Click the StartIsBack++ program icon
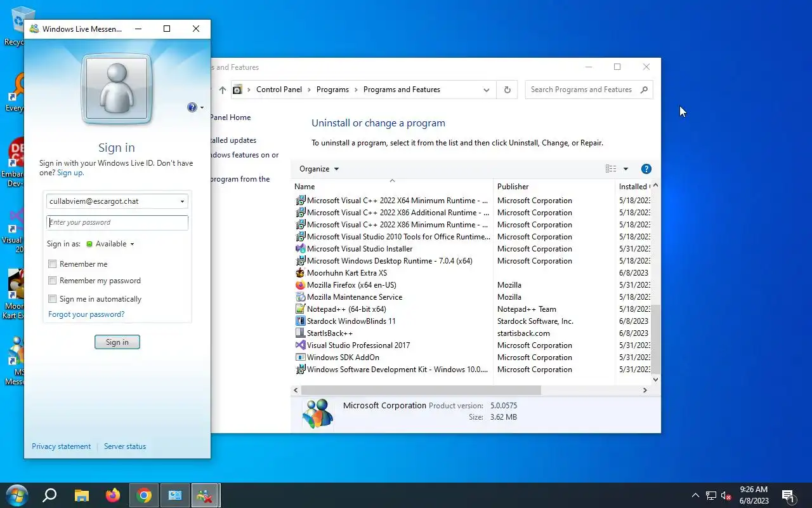The width and height of the screenshot is (812, 508). point(301,333)
